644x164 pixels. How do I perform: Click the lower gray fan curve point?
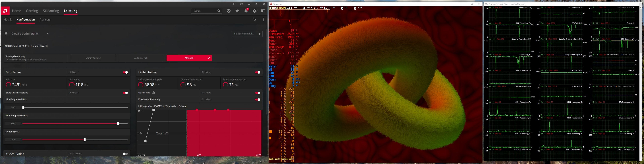pos(145,141)
